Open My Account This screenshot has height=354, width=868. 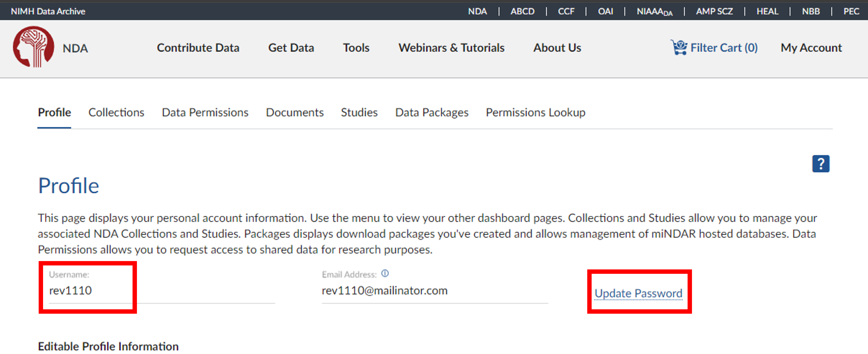[x=811, y=48]
